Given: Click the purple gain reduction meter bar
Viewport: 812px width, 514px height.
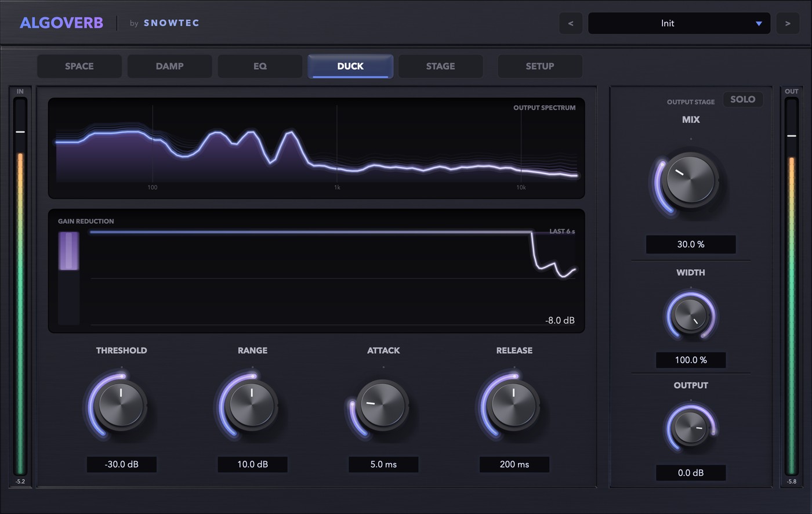Looking at the screenshot, I should [69, 251].
